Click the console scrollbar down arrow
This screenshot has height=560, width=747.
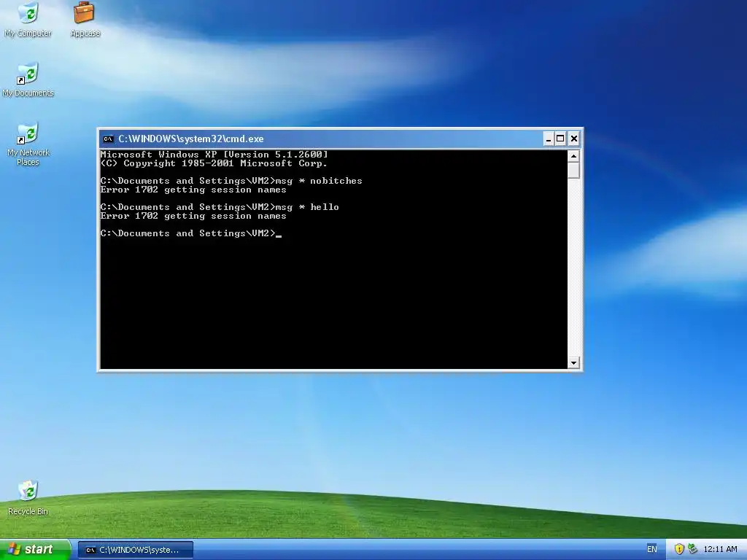(573, 363)
